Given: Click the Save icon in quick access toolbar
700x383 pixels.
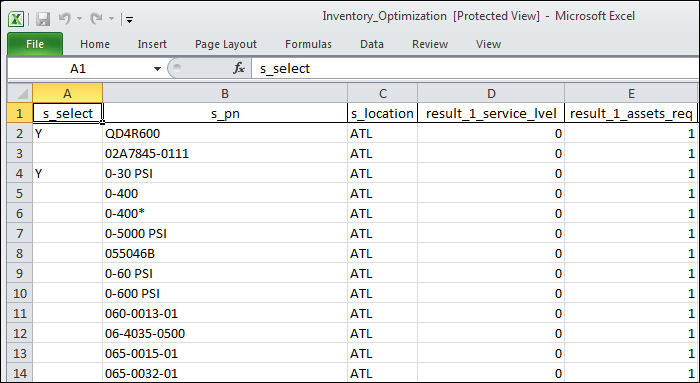Looking at the screenshot, I should (43, 19).
